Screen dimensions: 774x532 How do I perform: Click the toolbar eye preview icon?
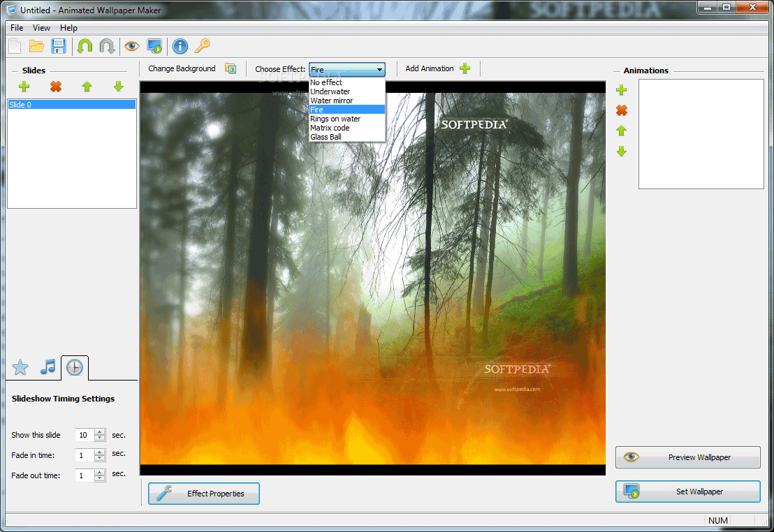pyautogui.click(x=131, y=47)
